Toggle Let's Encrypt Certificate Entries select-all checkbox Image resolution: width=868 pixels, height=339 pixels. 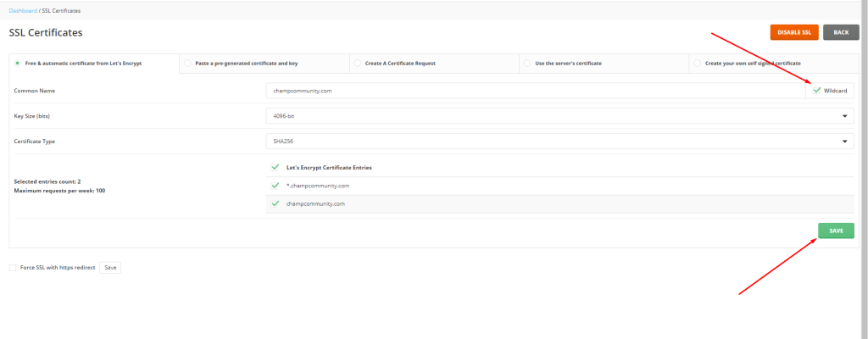click(x=275, y=167)
